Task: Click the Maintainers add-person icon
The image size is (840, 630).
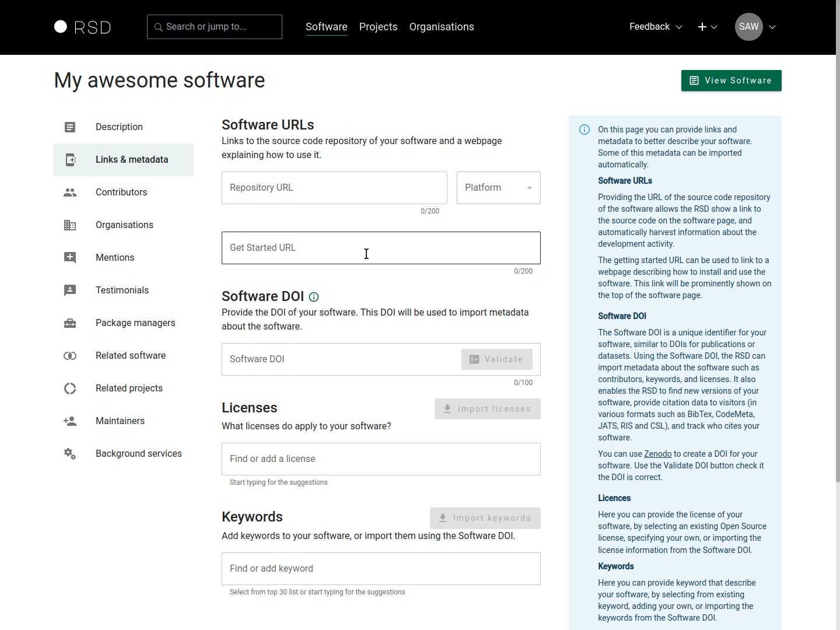Action: (70, 421)
